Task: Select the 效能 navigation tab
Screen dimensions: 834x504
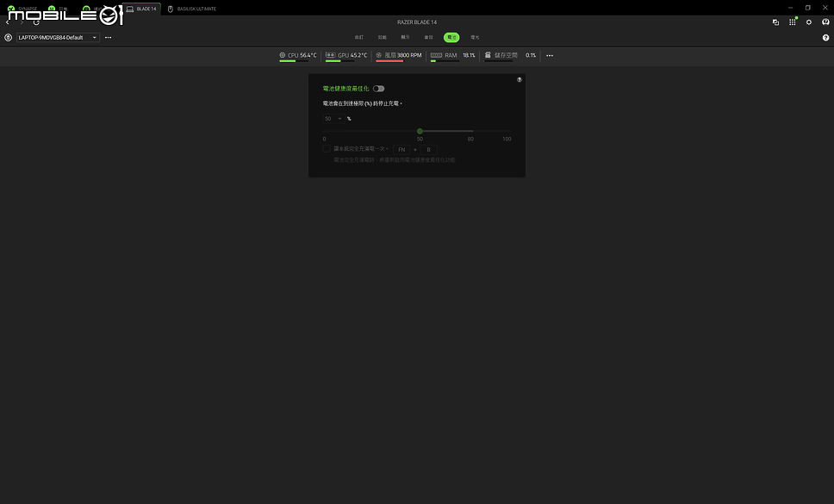Action: [382, 38]
